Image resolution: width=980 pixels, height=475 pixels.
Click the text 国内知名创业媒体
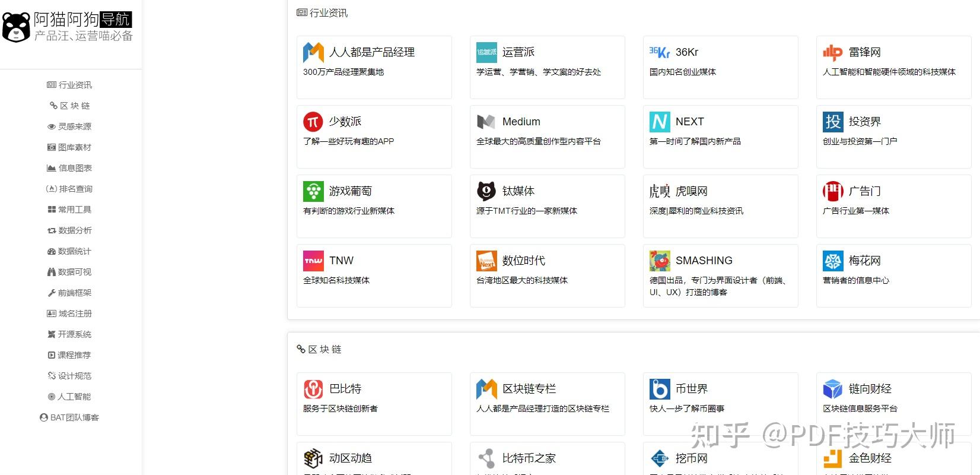(x=683, y=72)
